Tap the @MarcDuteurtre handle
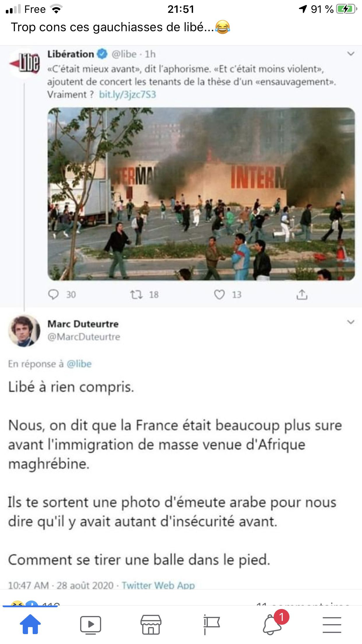 pos(84,337)
